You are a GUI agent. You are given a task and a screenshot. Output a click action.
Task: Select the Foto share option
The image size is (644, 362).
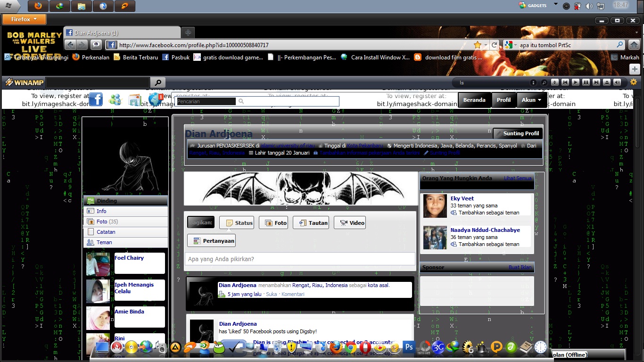pyautogui.click(x=273, y=222)
